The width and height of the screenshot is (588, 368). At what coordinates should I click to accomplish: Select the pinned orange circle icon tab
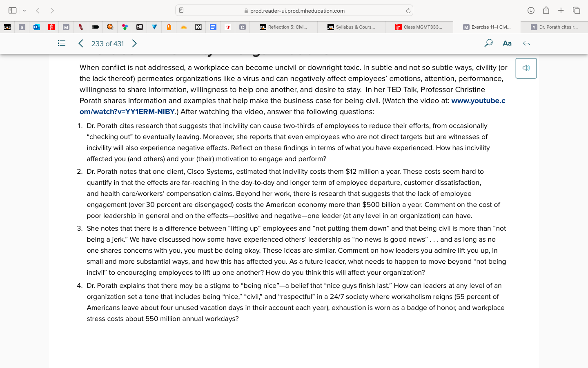coord(110,27)
